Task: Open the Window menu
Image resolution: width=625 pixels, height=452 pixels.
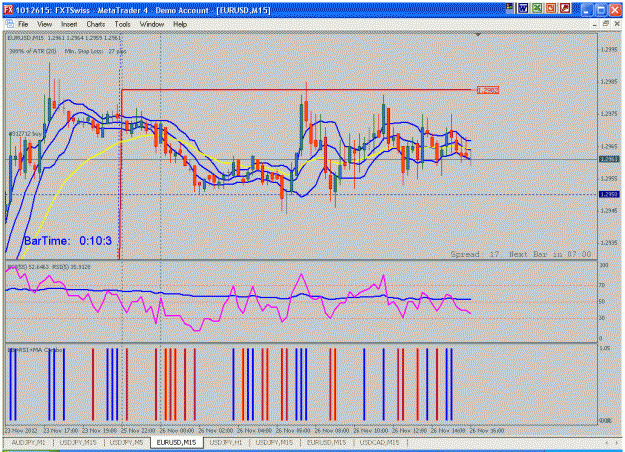Action: coord(152,24)
